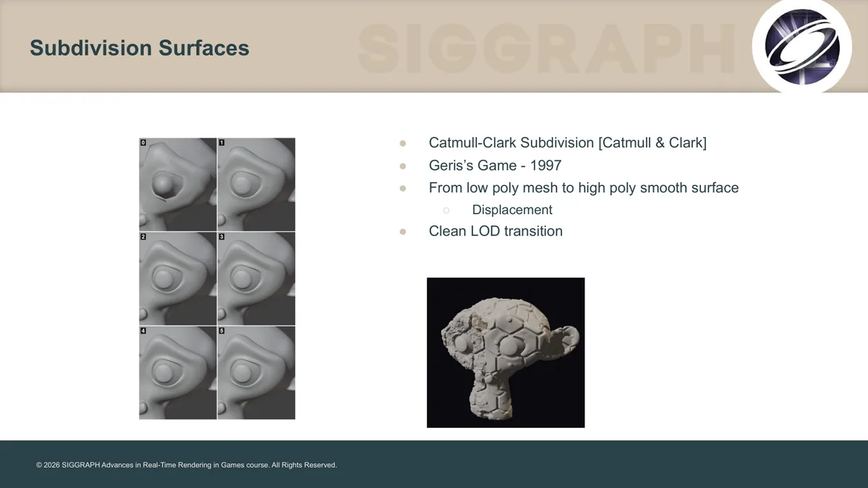Click the 'Catmull-Clark Subdivision [Catmull & Clark]' bullet
Viewport: 868px width, 488px height.
pyautogui.click(x=568, y=142)
